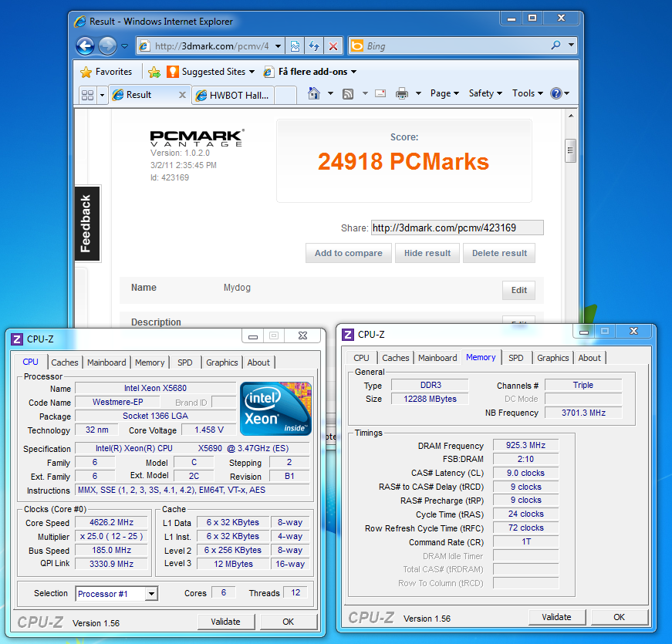Viewport: 672px width, 644px height.
Task: Select About tab in right CPU-Z window
Action: pyautogui.click(x=589, y=358)
